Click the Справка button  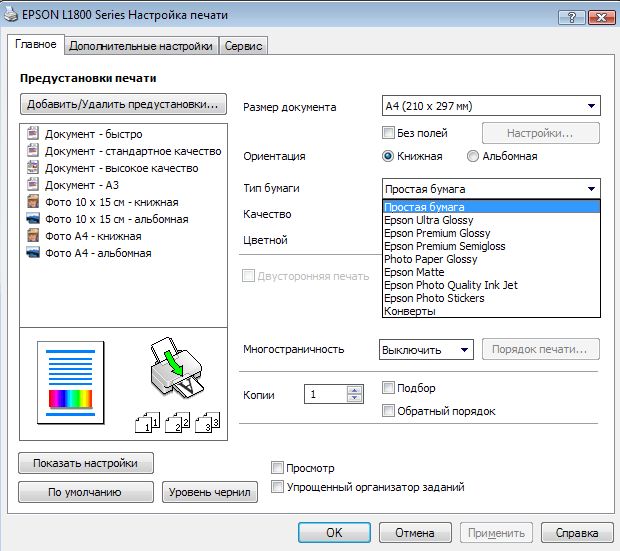click(x=577, y=533)
